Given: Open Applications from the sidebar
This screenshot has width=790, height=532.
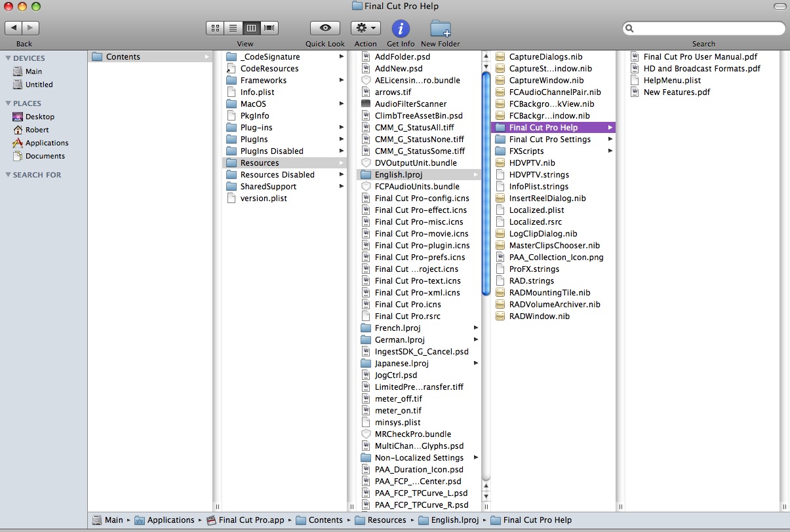Looking at the screenshot, I should [x=41, y=143].
